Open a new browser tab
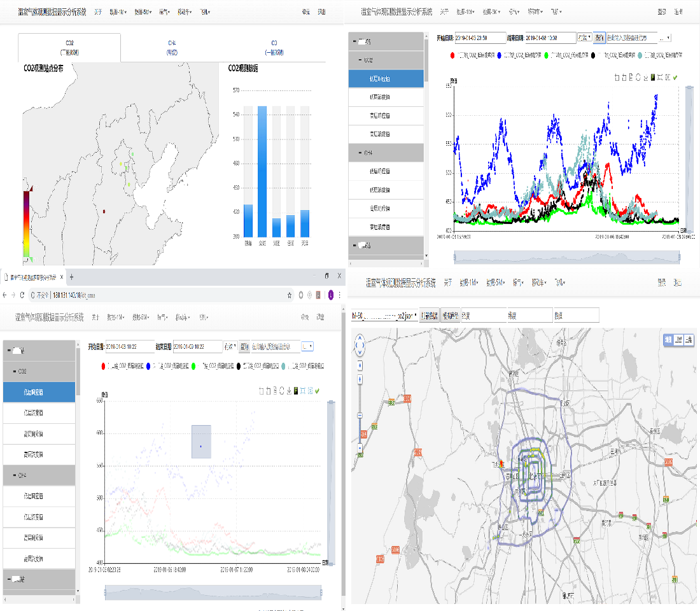The height and width of the screenshot is (611, 700). coord(72,277)
